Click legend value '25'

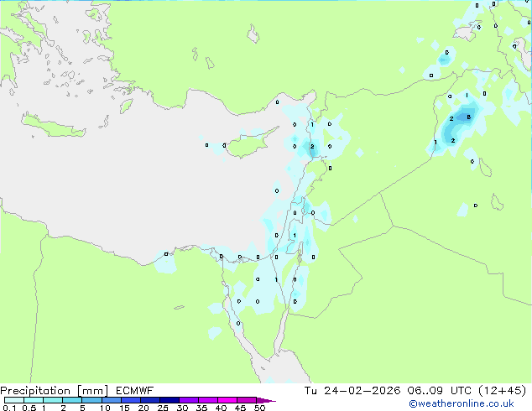click(x=163, y=408)
